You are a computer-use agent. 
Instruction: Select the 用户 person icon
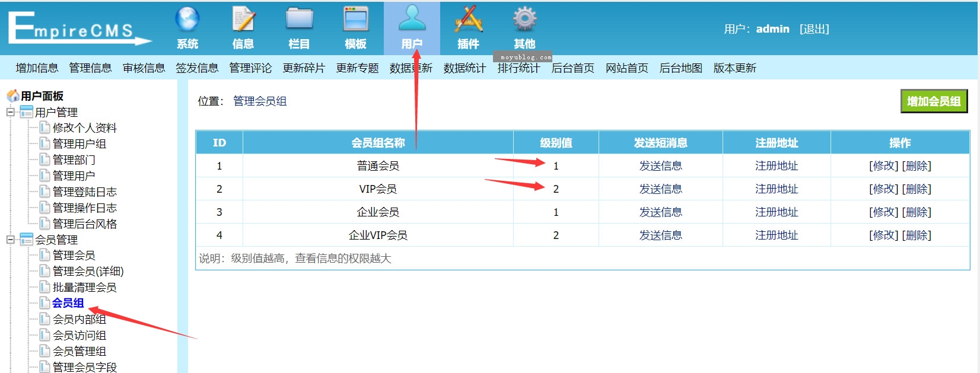(412, 19)
